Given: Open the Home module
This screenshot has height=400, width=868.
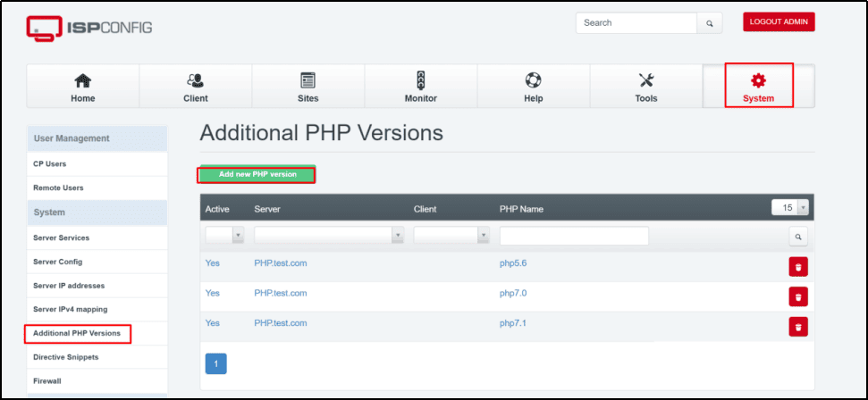Looking at the screenshot, I should click(x=83, y=87).
